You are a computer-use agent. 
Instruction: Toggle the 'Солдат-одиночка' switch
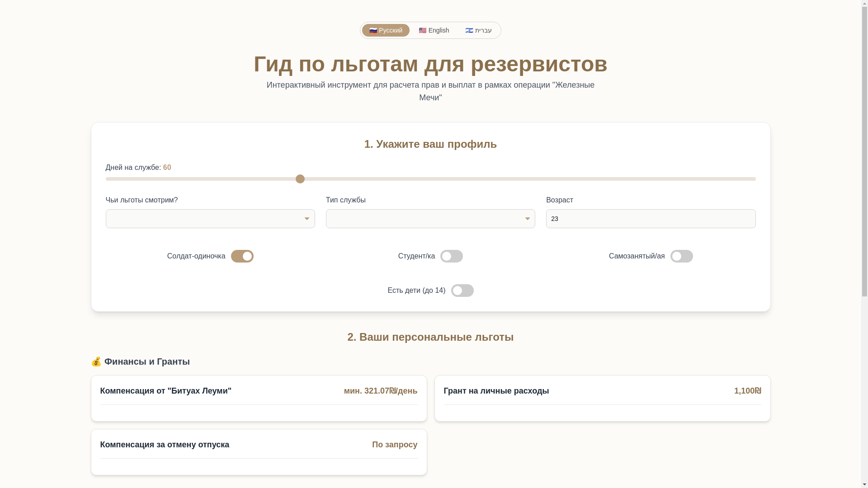pos(242,256)
